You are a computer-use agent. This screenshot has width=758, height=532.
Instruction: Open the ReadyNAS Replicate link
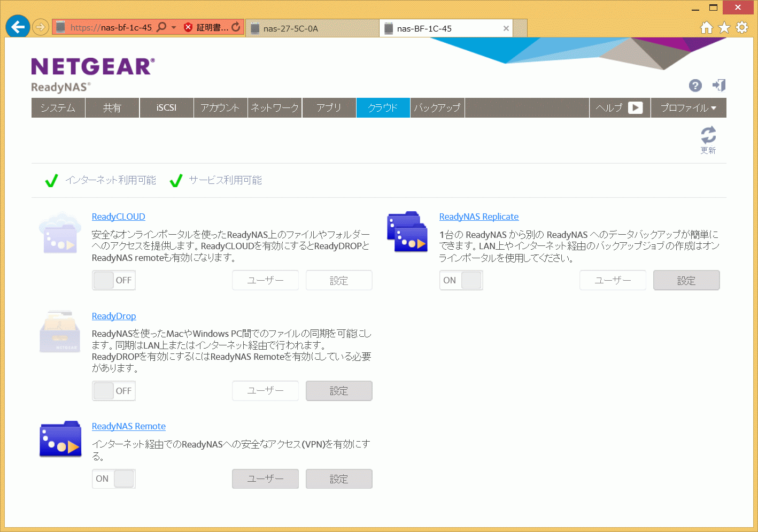[x=478, y=217]
